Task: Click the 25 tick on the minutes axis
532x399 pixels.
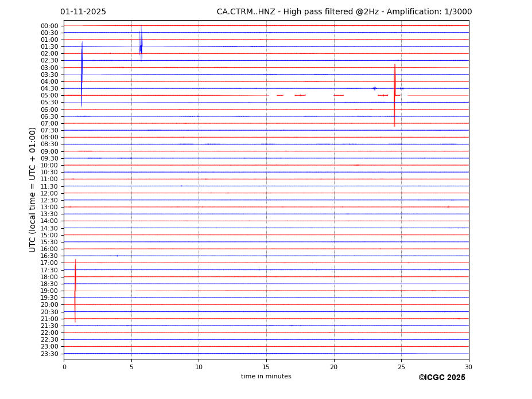Action: (x=401, y=367)
